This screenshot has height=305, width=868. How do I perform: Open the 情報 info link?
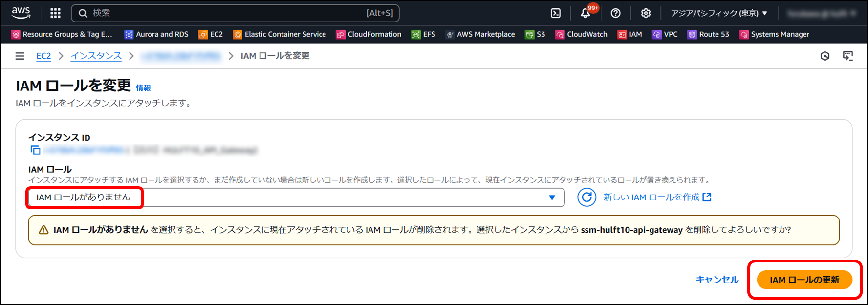tap(143, 88)
